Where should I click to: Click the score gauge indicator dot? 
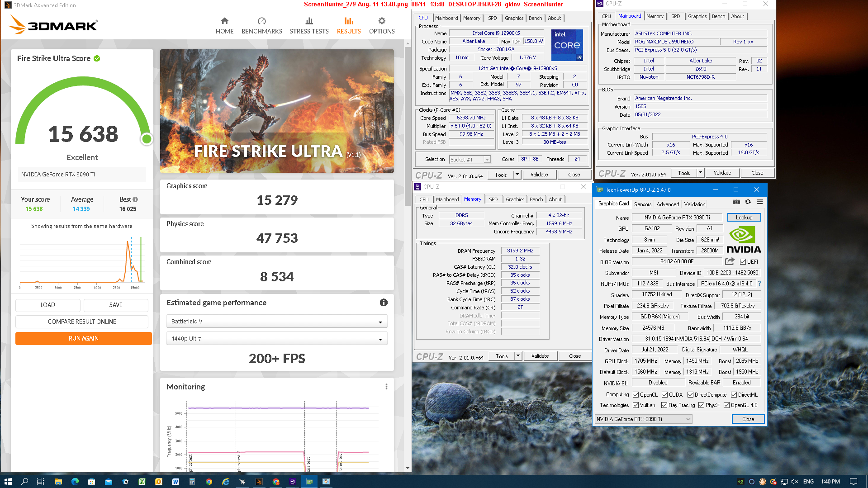coord(147,139)
